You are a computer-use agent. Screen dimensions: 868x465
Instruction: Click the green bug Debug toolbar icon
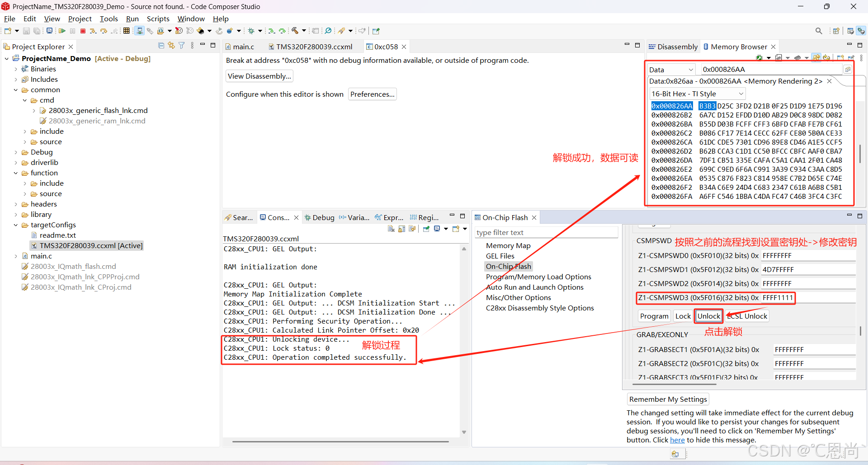[x=250, y=31]
